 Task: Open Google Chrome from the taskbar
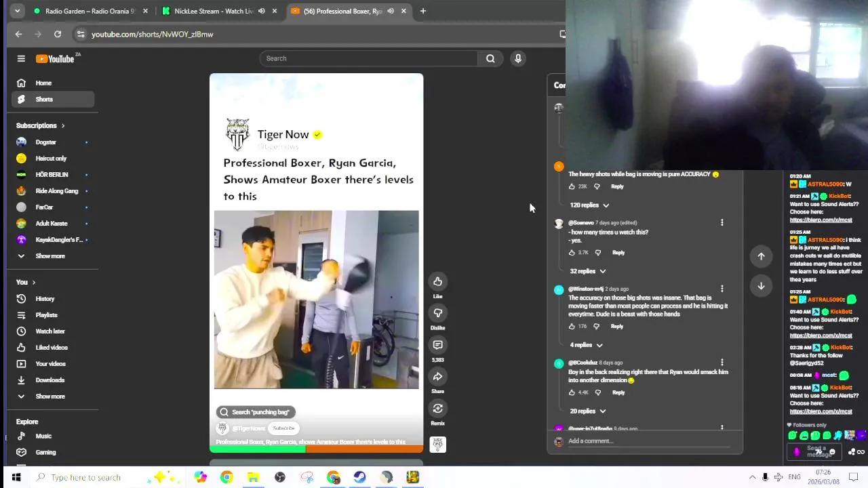[226, 478]
